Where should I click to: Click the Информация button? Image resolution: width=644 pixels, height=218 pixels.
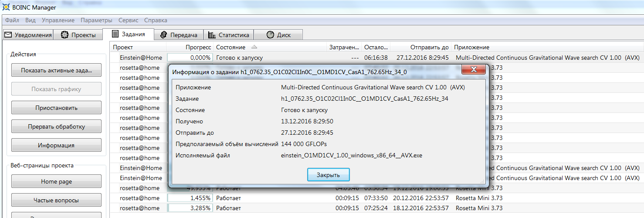coord(56,145)
